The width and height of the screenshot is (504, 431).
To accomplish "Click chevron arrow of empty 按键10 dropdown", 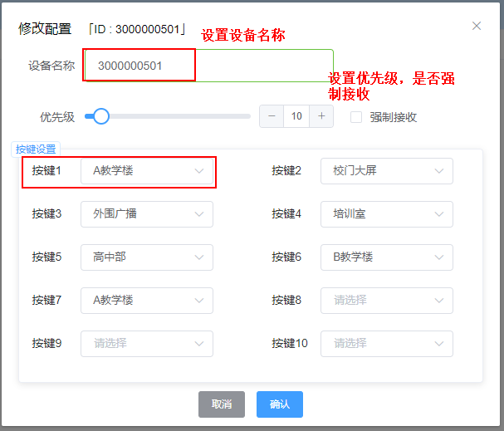I will tap(438, 344).
